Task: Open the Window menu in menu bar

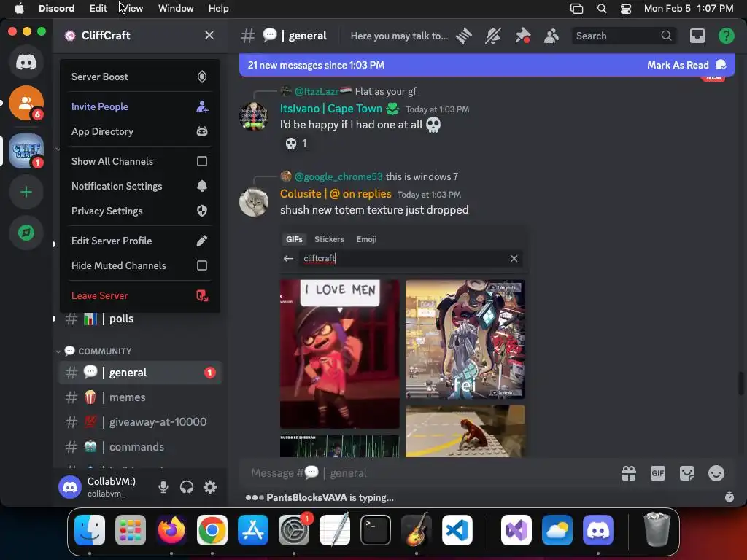Action: [x=176, y=9]
